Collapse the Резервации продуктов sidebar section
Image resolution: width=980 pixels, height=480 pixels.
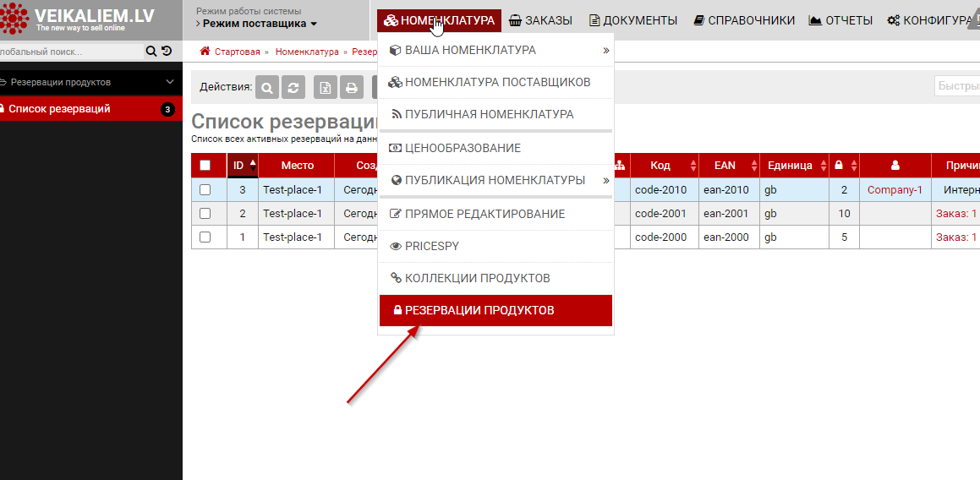(170, 82)
